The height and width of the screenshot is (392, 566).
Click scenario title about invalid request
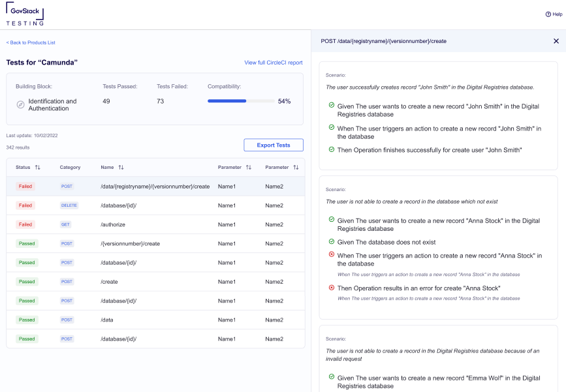pos(432,355)
